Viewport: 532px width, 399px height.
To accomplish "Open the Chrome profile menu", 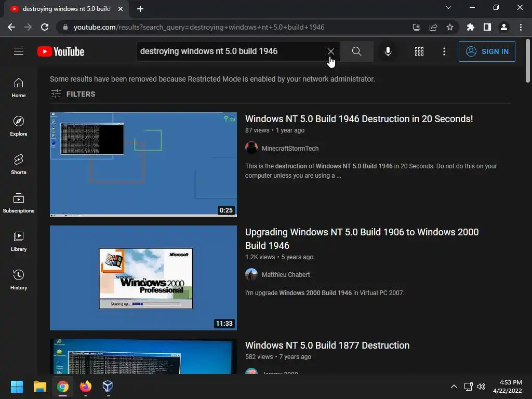I will [504, 27].
